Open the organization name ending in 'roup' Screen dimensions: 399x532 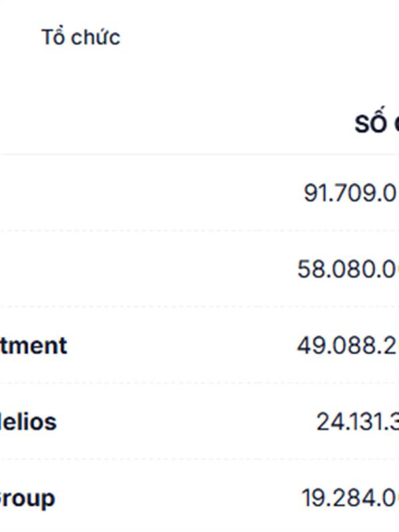point(27,498)
